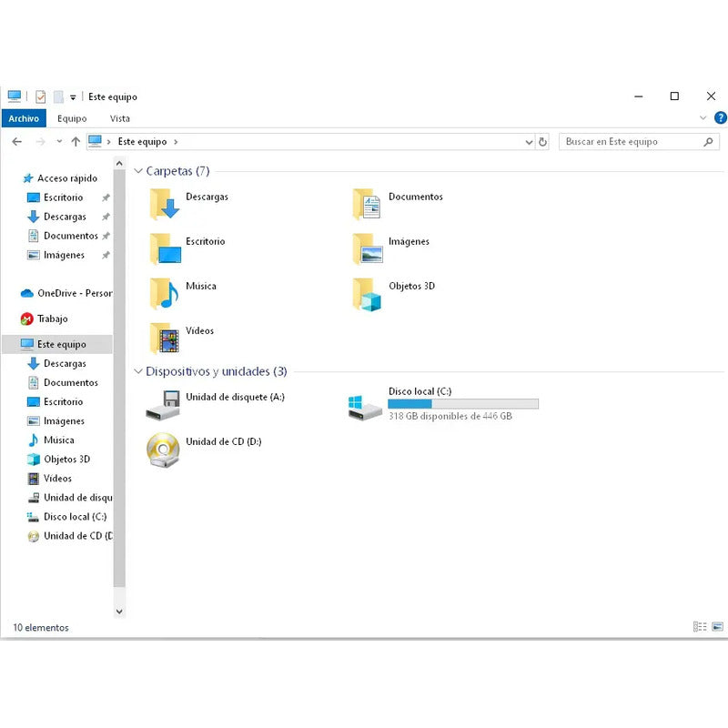Screen dimensions: 728x728
Task: Select Imágenes under Acceso rápido
Action: pos(64,255)
